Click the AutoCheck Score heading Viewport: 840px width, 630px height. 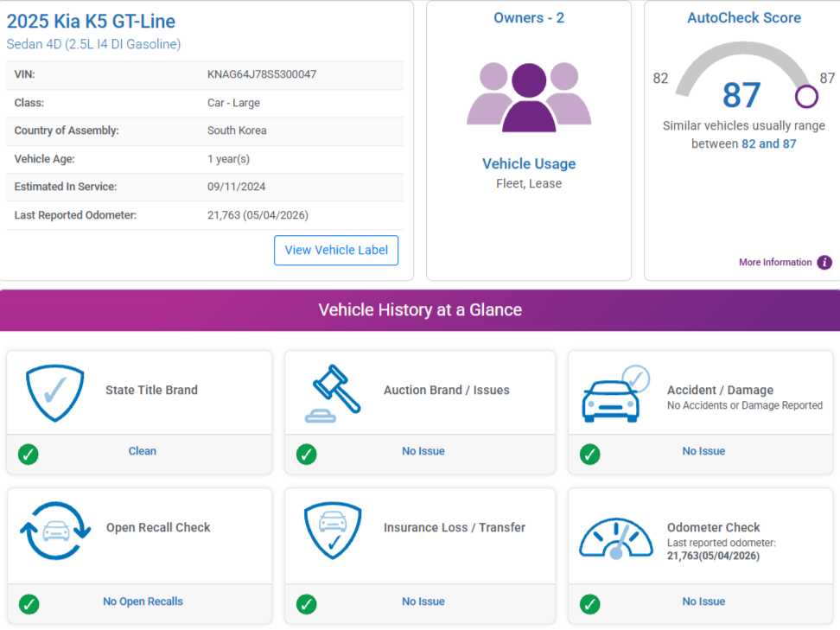tap(744, 17)
